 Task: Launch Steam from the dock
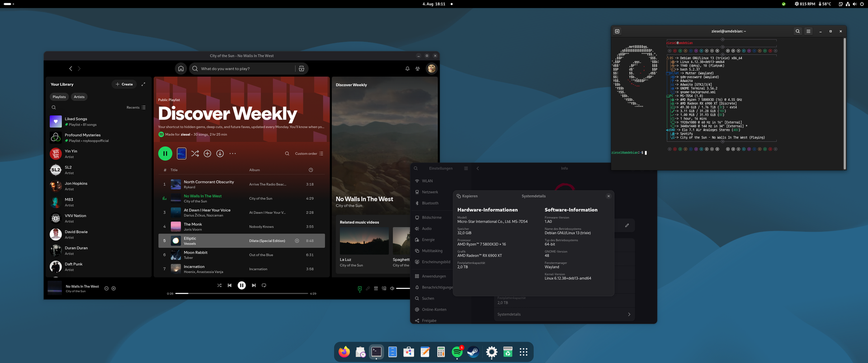[473, 352]
